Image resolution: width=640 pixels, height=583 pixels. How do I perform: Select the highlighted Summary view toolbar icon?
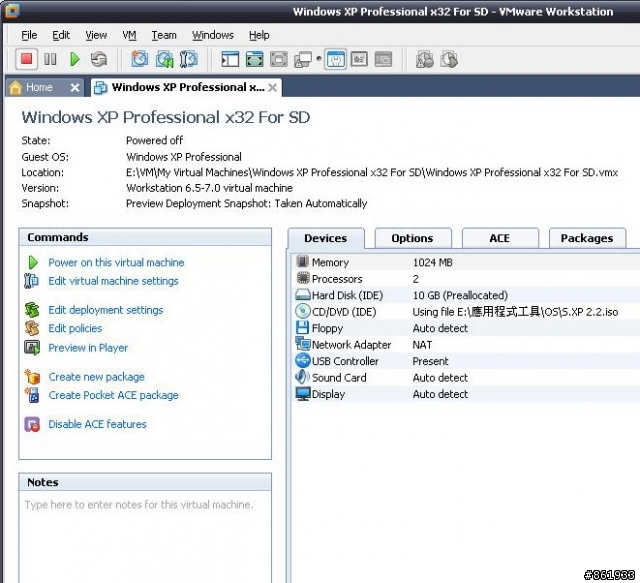[x=336, y=60]
